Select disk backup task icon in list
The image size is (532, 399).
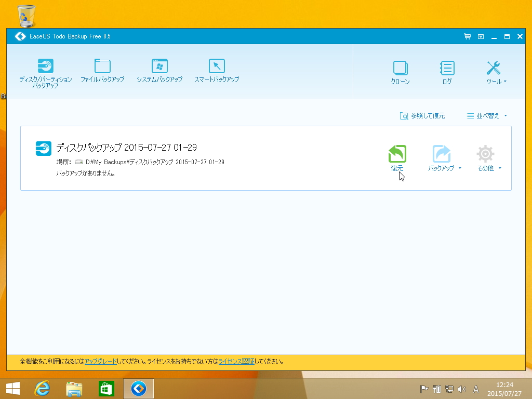[x=44, y=149]
